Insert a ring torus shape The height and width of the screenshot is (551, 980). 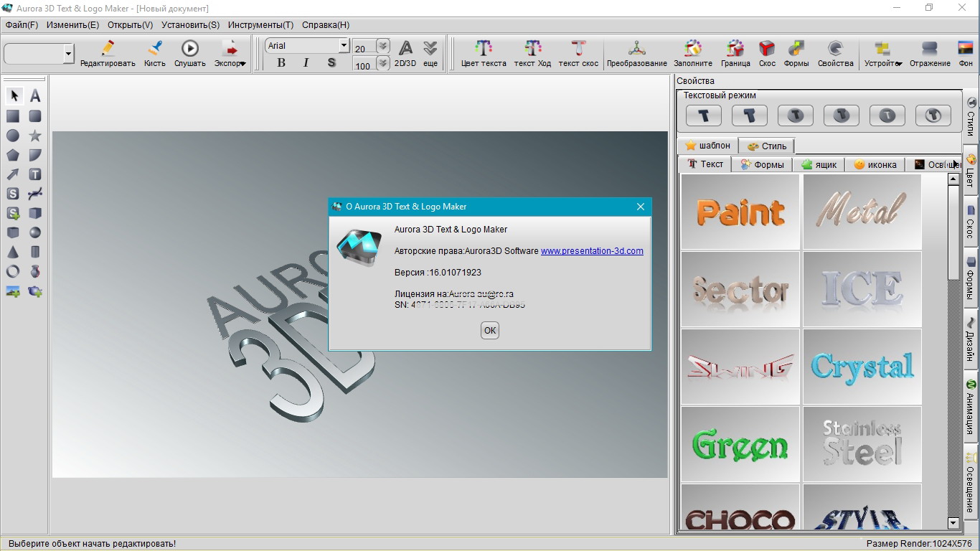[13, 271]
